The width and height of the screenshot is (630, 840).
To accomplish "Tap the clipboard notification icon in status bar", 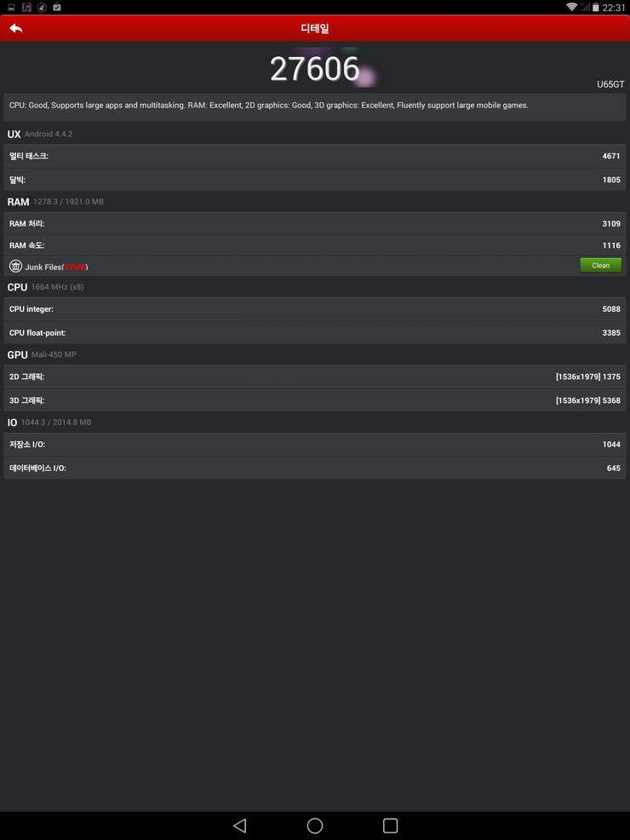I will [x=57, y=7].
